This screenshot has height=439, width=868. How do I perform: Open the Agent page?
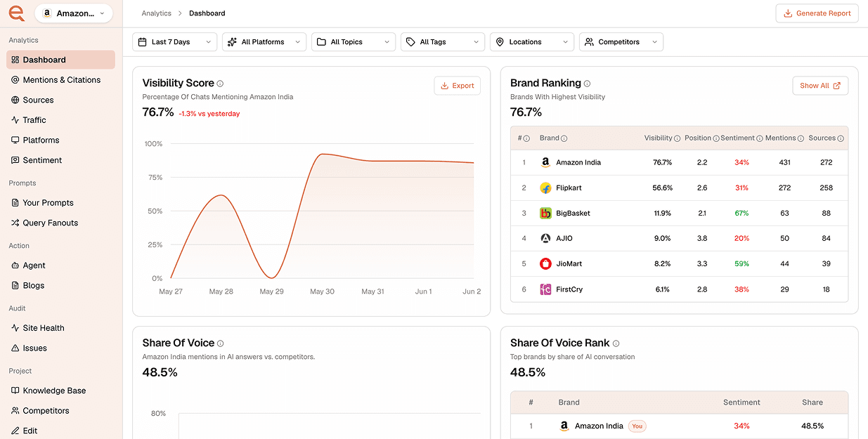coord(60,266)
